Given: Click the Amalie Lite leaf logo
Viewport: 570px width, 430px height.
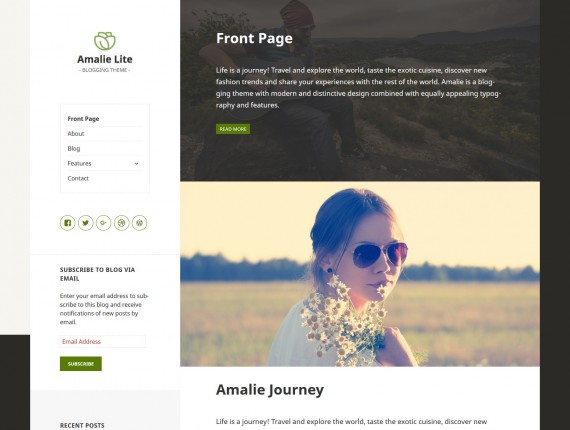Looking at the screenshot, I should [x=105, y=41].
